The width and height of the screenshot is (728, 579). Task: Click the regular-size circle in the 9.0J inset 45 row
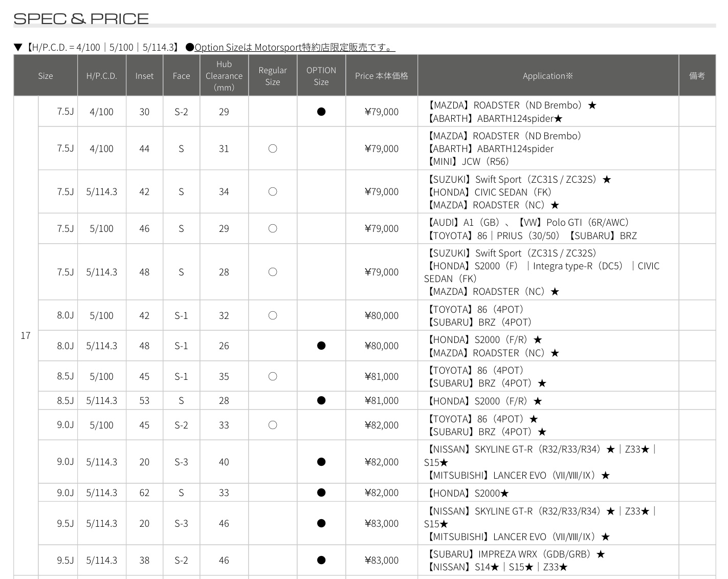tap(273, 425)
